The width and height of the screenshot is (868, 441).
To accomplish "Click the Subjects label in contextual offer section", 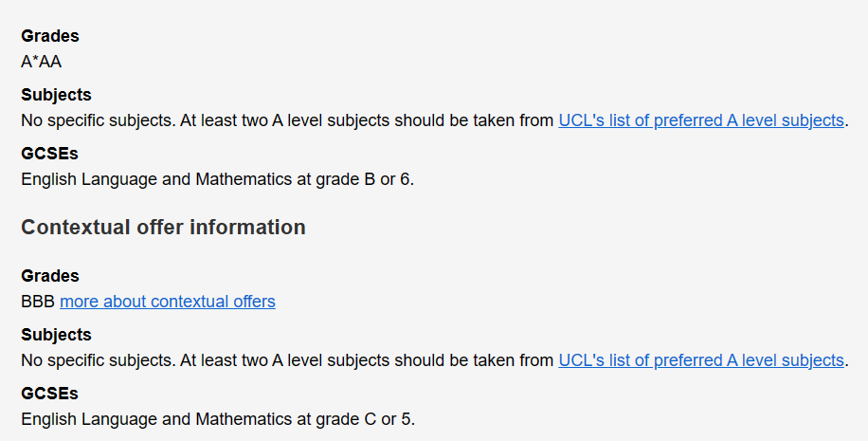I will point(56,335).
